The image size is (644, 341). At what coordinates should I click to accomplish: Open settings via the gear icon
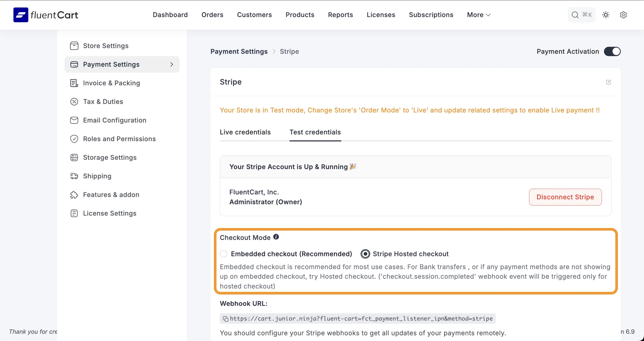click(x=623, y=15)
